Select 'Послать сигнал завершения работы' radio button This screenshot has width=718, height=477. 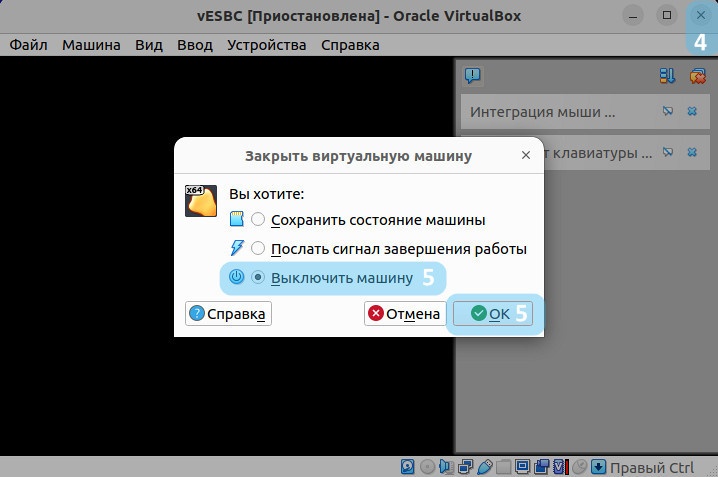pos(258,248)
